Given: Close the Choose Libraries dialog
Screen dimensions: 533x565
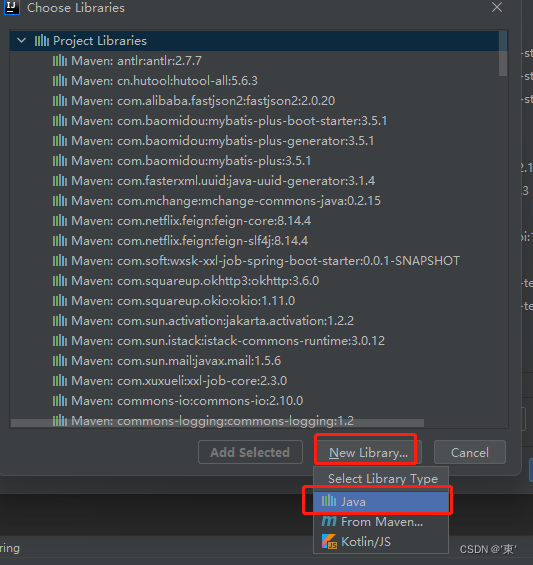Looking at the screenshot, I should coord(497,7).
